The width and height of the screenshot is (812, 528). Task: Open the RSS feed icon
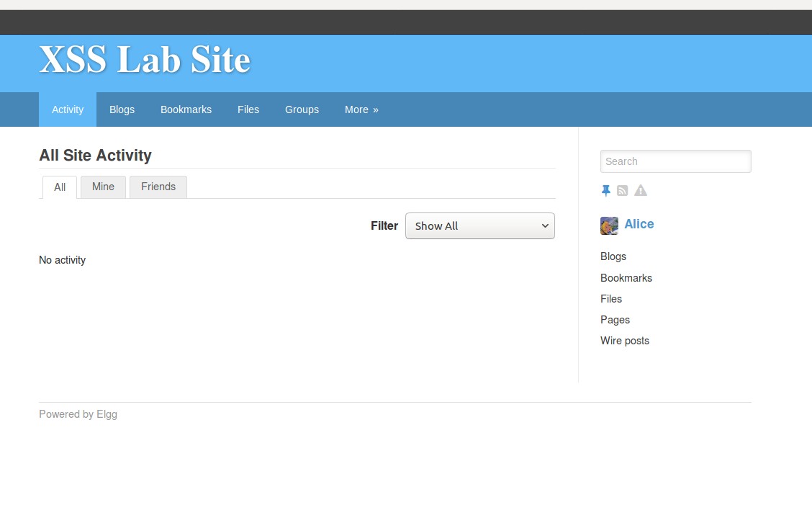(x=623, y=191)
